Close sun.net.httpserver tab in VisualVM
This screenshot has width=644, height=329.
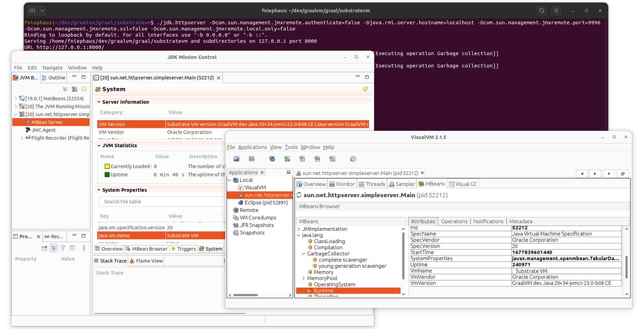[422, 173]
